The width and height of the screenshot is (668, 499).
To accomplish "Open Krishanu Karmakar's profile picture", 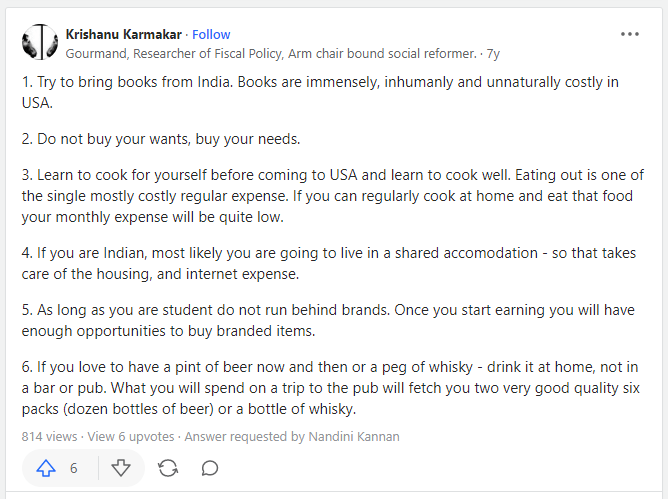I will (x=40, y=42).
